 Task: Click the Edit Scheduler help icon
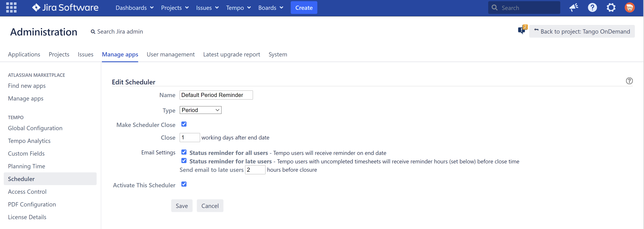tap(629, 81)
